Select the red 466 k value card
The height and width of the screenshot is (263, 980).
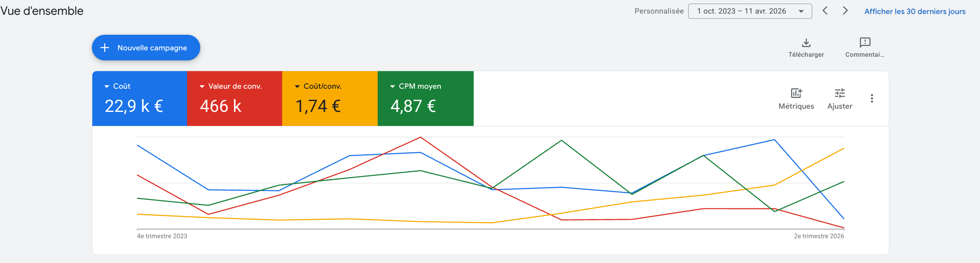click(x=234, y=106)
